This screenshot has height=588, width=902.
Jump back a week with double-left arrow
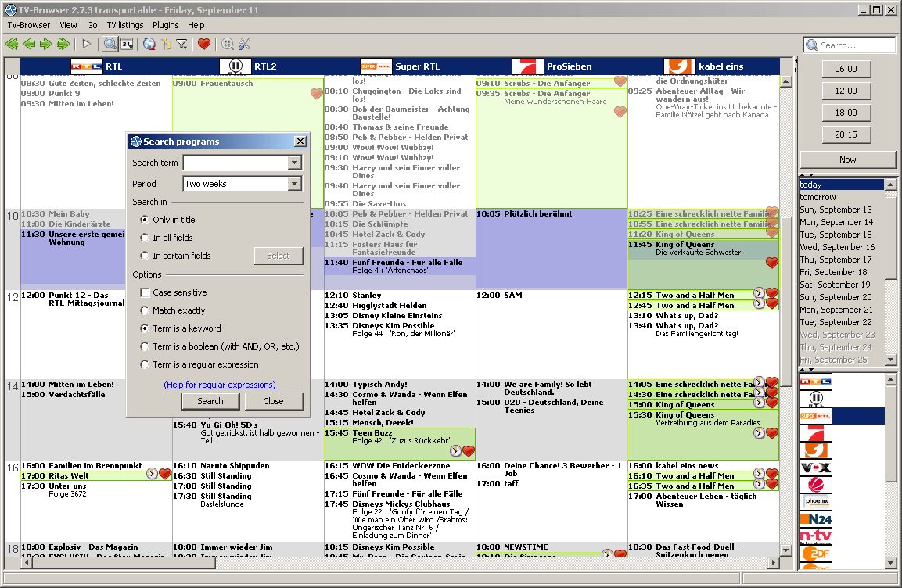click(12, 44)
